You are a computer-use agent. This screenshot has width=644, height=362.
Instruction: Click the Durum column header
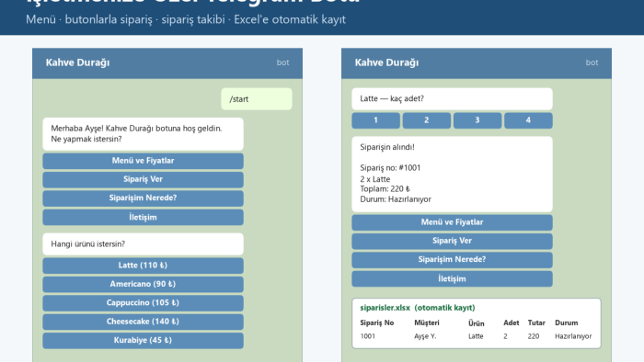pyautogui.click(x=567, y=323)
